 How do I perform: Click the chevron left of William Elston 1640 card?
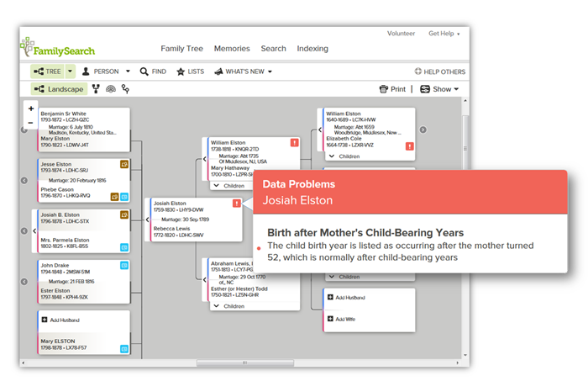point(320,130)
